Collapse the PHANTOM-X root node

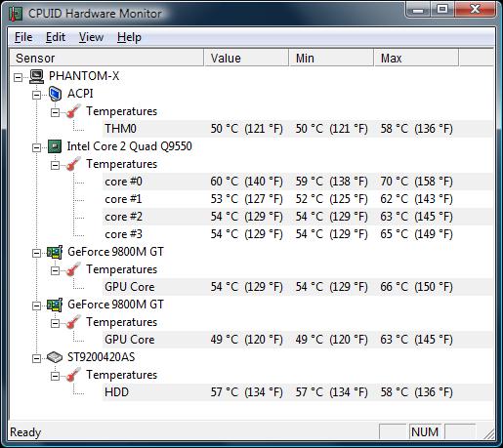click(x=19, y=77)
